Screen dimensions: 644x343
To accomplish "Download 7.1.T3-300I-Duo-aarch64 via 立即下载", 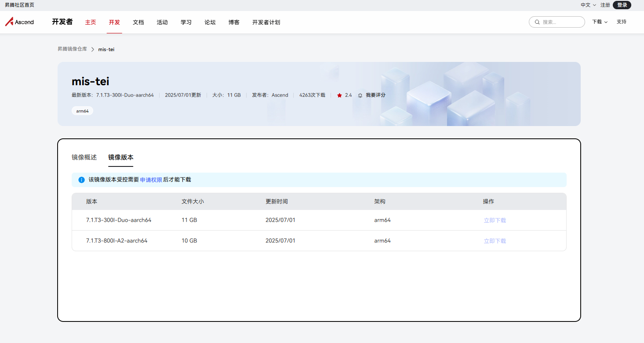I will [x=495, y=220].
